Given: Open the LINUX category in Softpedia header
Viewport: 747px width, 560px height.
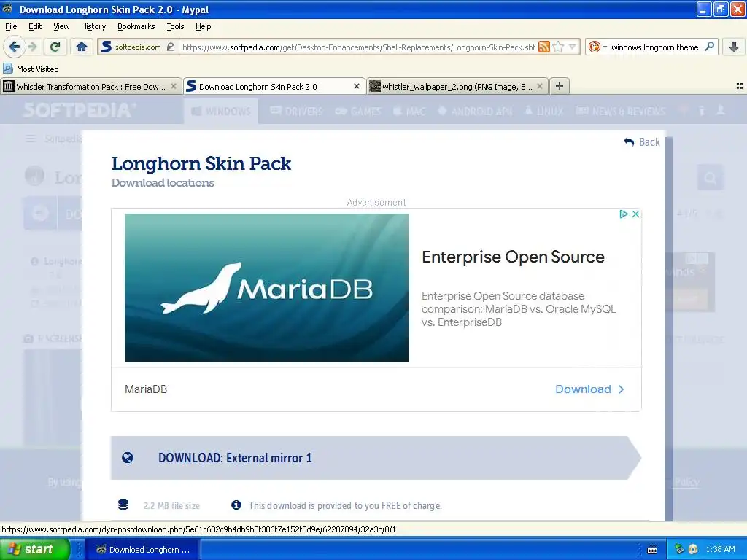Looking at the screenshot, I should click(543, 112).
